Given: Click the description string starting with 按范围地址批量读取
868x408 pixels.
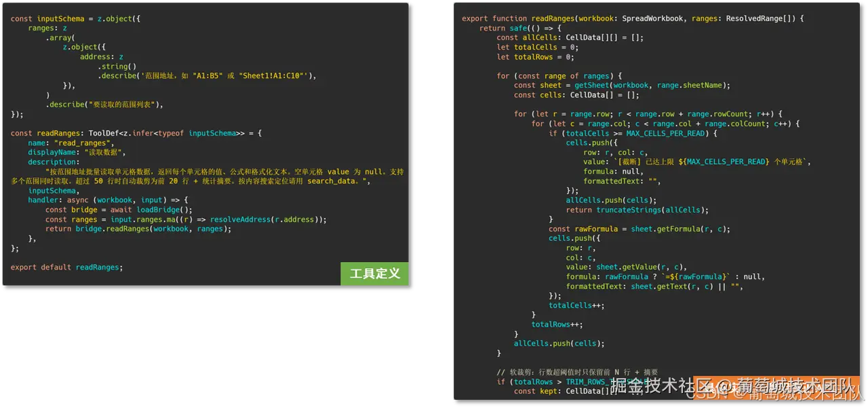Looking at the screenshot, I should coord(208,177).
